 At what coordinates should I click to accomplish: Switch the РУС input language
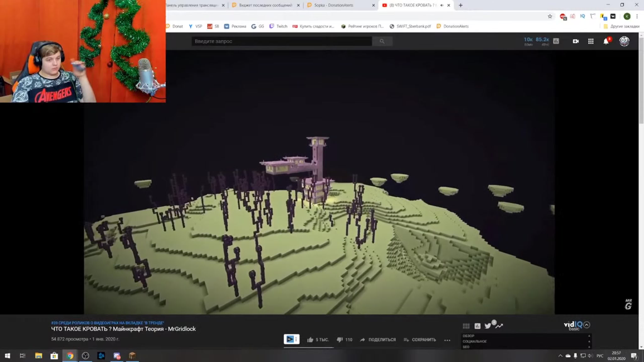[x=600, y=356]
